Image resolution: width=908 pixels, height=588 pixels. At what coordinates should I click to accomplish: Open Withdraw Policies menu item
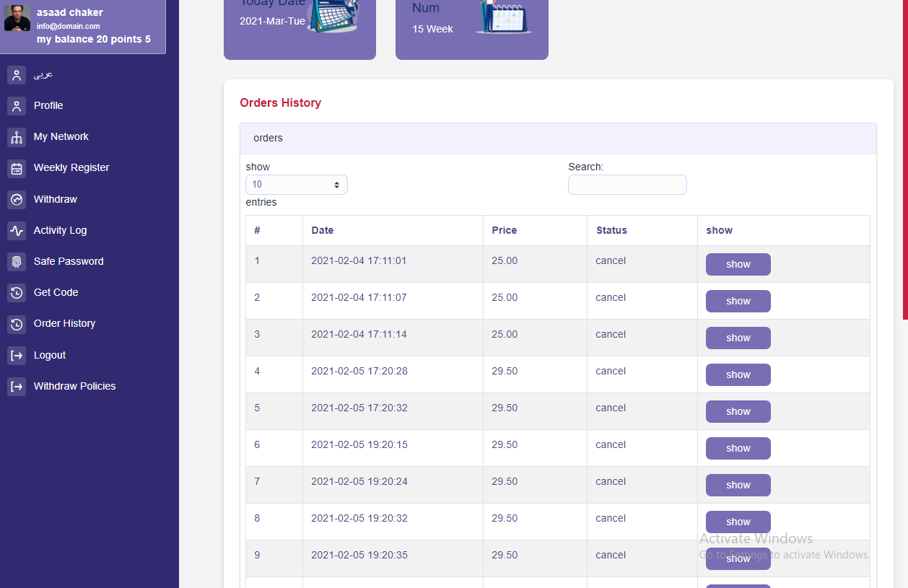click(x=74, y=386)
